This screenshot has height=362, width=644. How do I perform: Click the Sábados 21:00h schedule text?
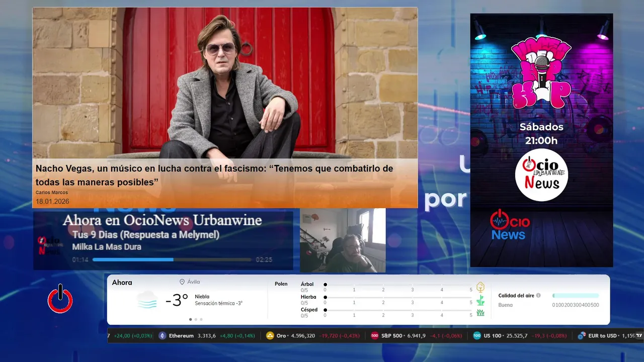(x=541, y=134)
